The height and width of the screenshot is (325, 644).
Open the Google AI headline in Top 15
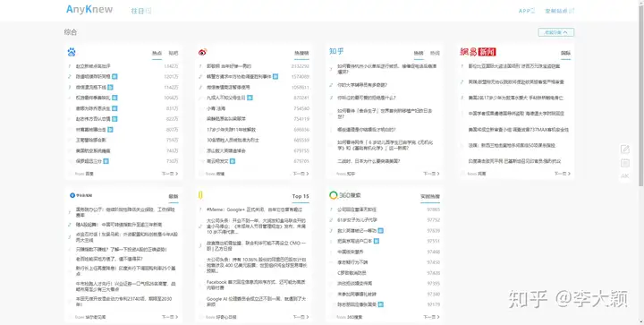click(256, 302)
